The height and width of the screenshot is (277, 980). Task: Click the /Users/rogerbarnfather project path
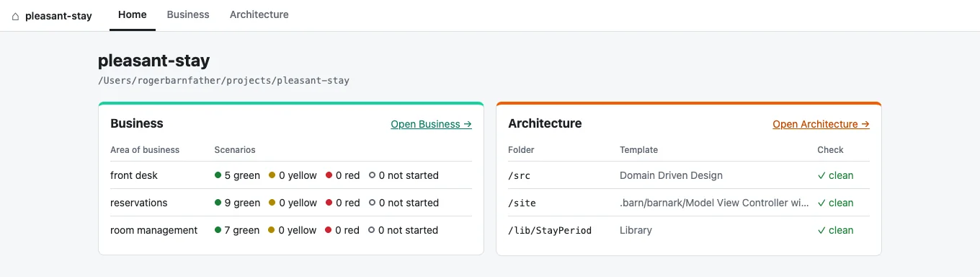(223, 81)
